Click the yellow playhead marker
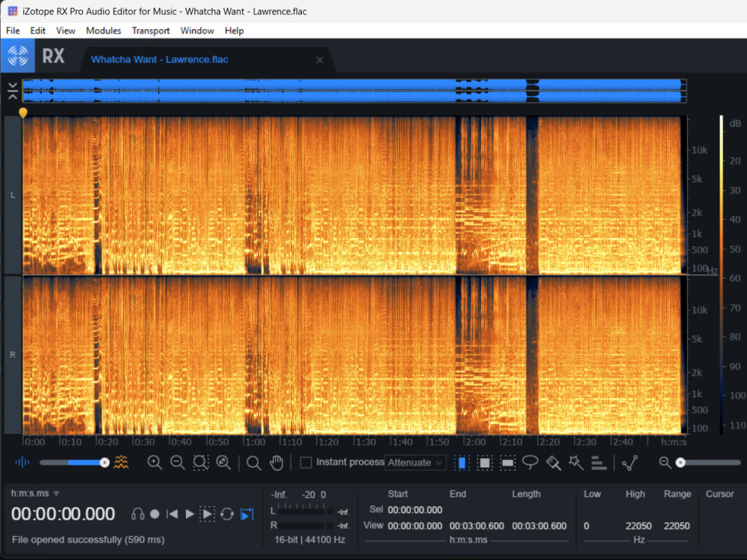The height and width of the screenshot is (560, 747). coord(23,113)
